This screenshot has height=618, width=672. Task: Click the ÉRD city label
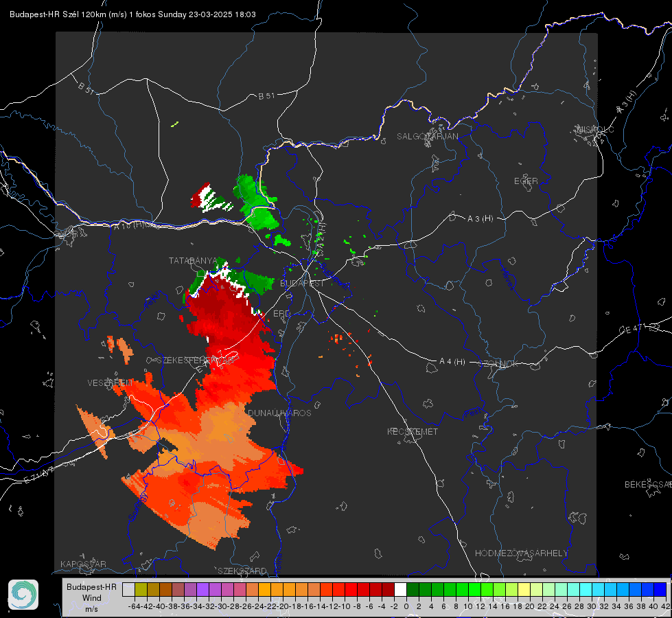[x=281, y=314]
